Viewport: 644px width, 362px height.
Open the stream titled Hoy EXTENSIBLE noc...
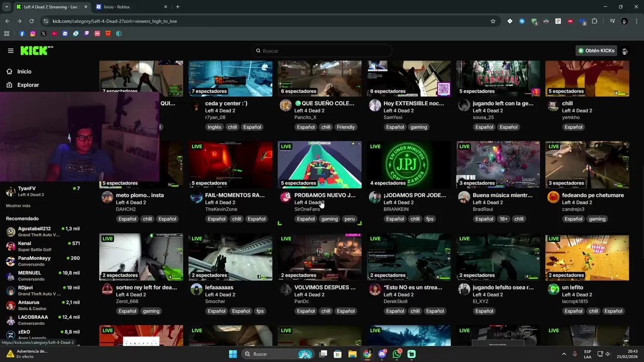[414, 103]
